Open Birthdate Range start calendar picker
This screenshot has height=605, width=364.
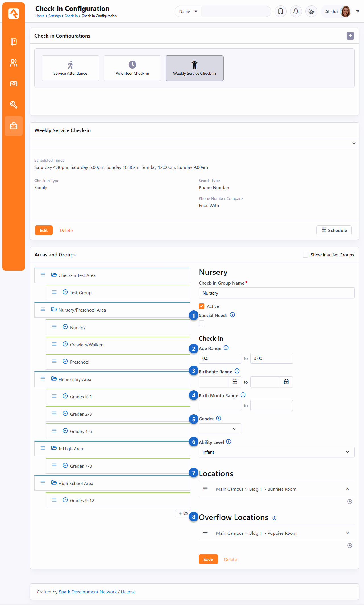coord(235,382)
